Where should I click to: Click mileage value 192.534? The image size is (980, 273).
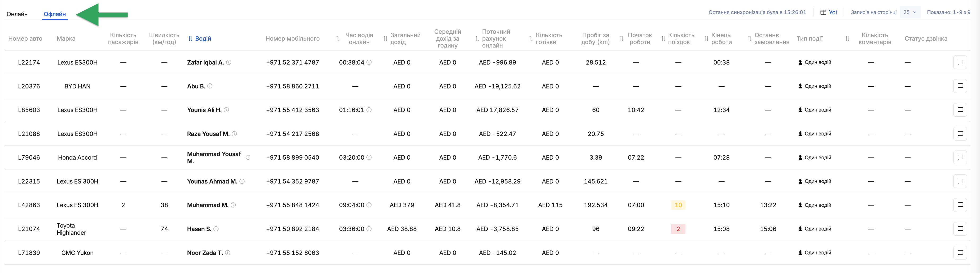coord(595,205)
